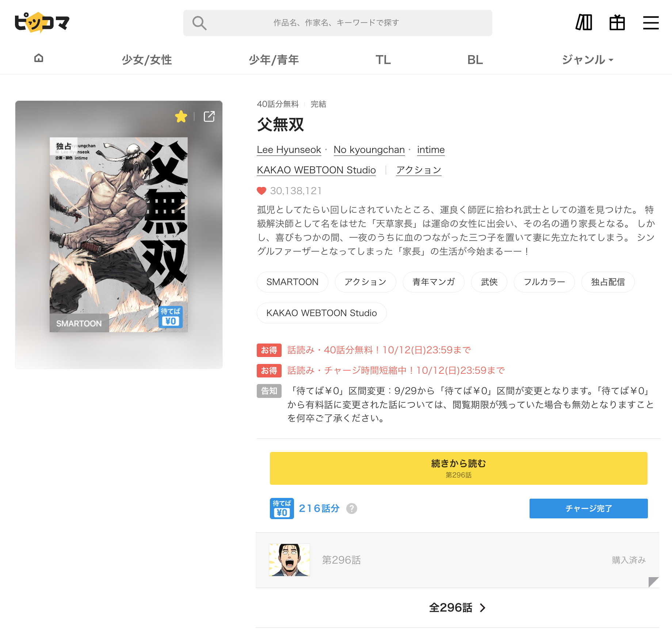
Task: Open the bookshelf library icon
Action: [584, 23]
